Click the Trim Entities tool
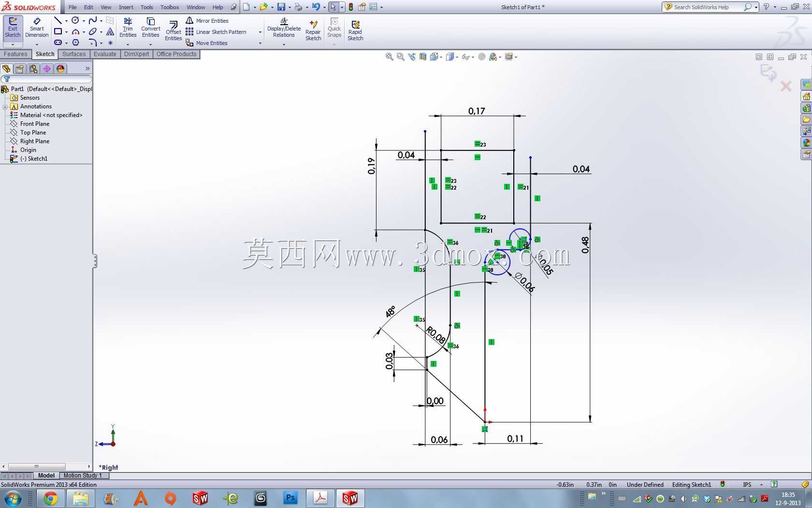Viewport: 812px width, 508px height. (x=128, y=28)
